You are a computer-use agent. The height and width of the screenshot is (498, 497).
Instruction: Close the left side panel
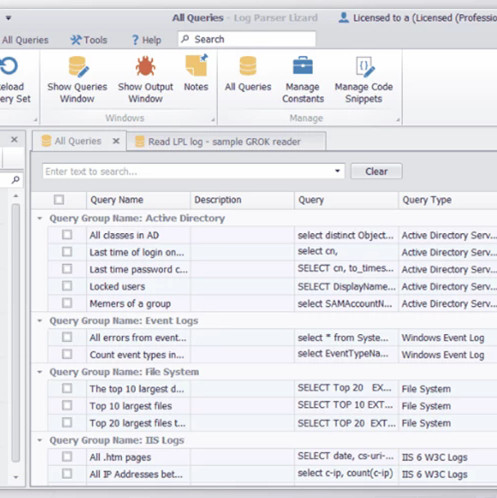tap(14, 139)
